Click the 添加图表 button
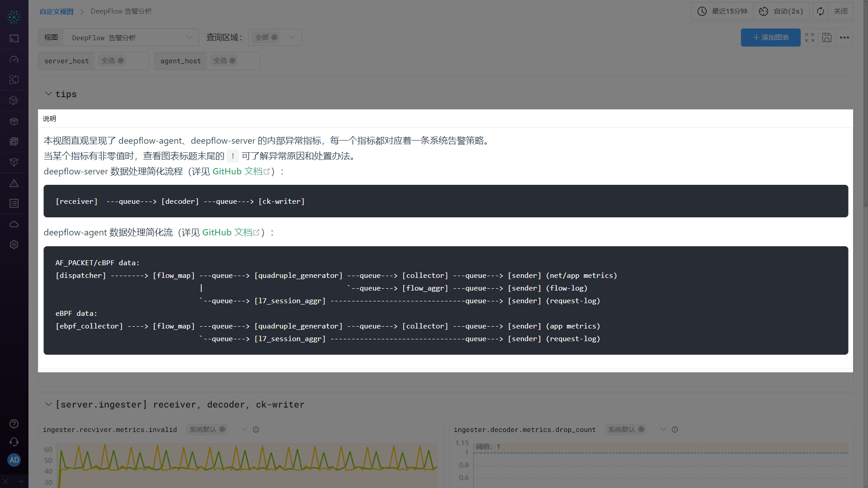This screenshot has width=868, height=488. (x=770, y=38)
